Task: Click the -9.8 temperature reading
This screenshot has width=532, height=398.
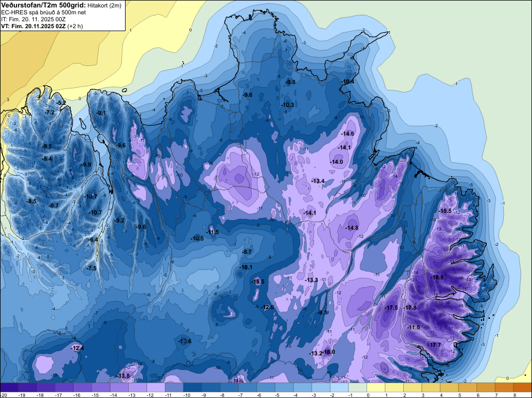Action: [x=290, y=82]
